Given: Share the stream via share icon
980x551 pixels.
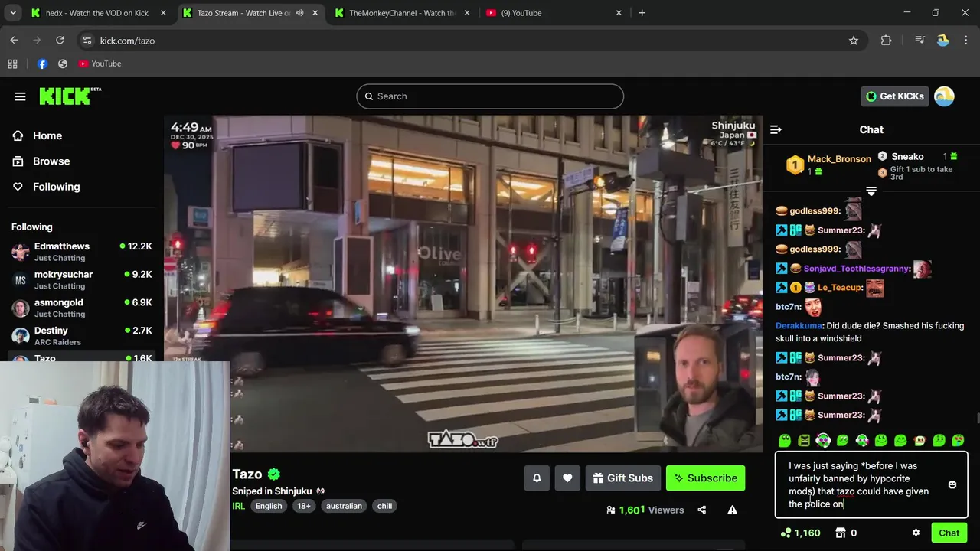Looking at the screenshot, I should coord(702,510).
